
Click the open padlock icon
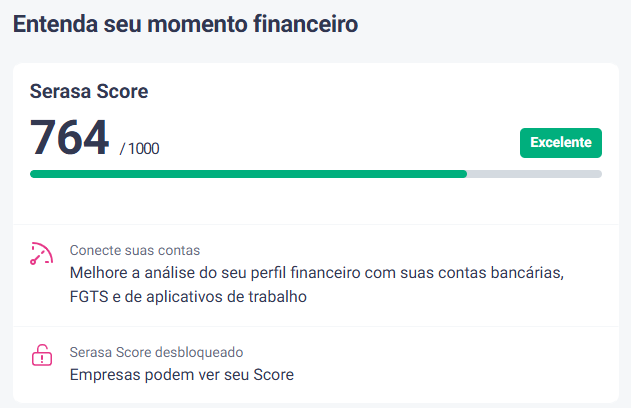coord(41,355)
